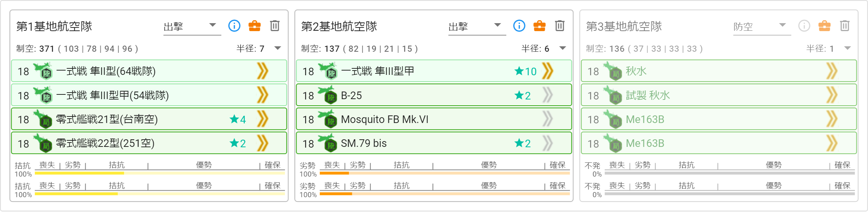868x212 pixels.
Task: Expand 半径: 6 details arrow
Action: 563,48
